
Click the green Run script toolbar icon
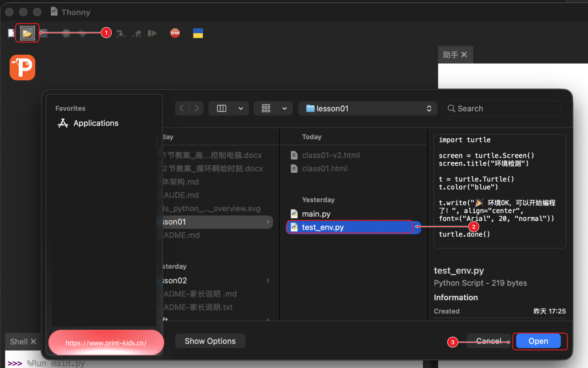[x=66, y=33]
